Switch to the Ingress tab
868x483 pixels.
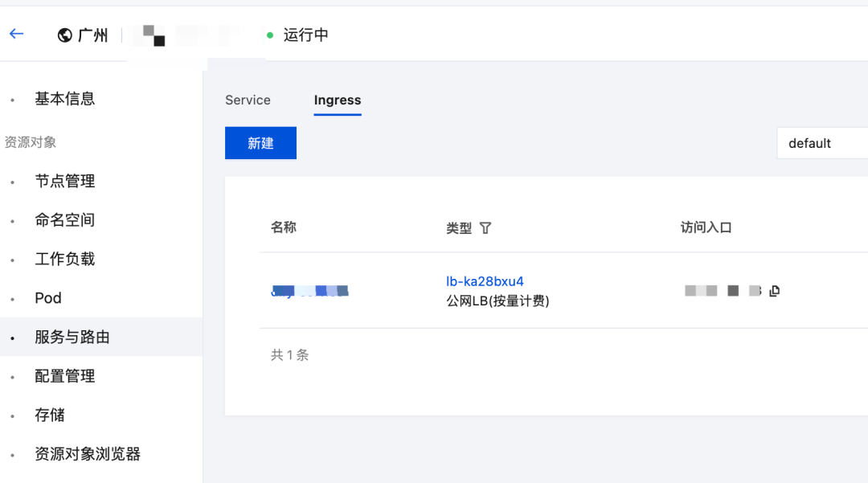pyautogui.click(x=337, y=100)
